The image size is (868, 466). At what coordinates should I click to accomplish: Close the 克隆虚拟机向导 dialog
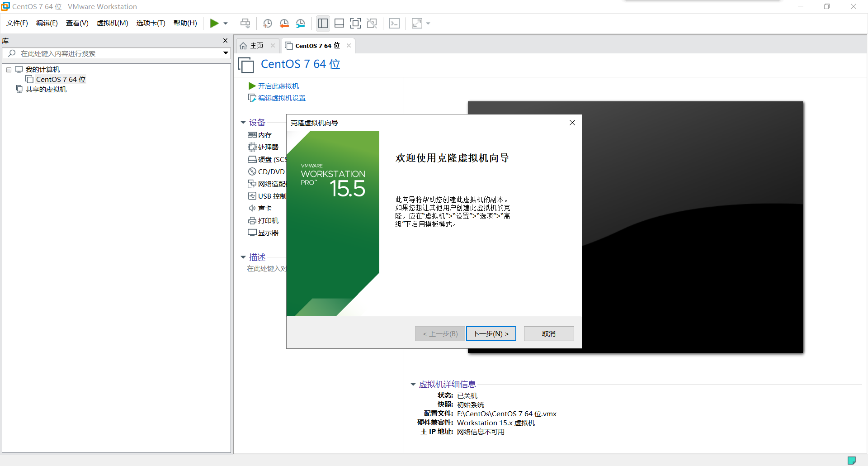tap(572, 123)
